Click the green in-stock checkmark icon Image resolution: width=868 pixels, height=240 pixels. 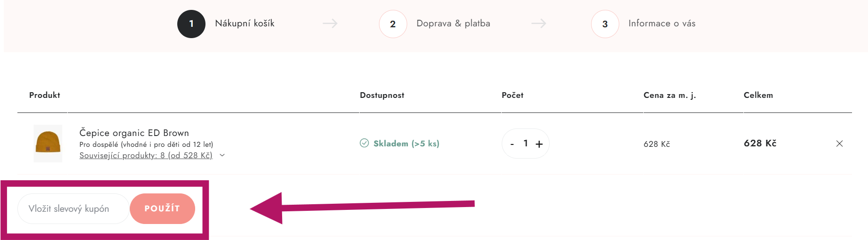pyautogui.click(x=364, y=143)
